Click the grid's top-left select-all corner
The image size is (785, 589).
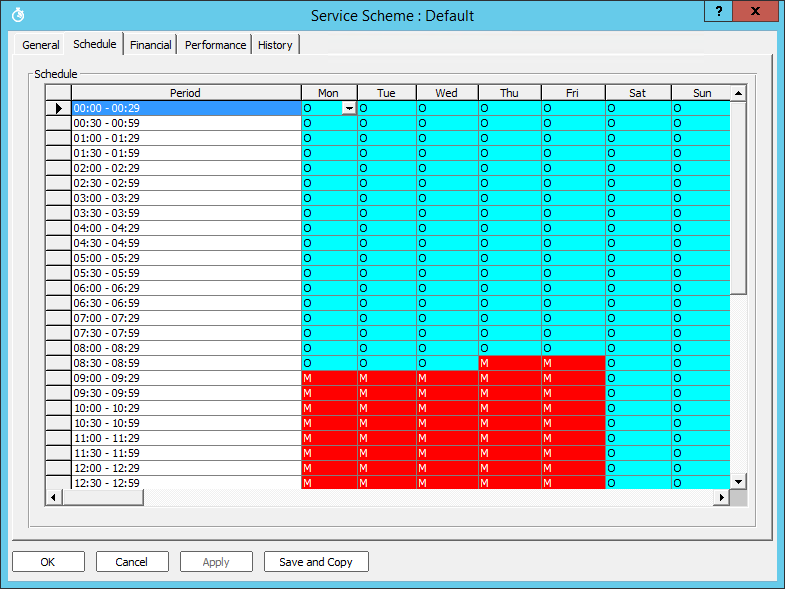(x=59, y=93)
